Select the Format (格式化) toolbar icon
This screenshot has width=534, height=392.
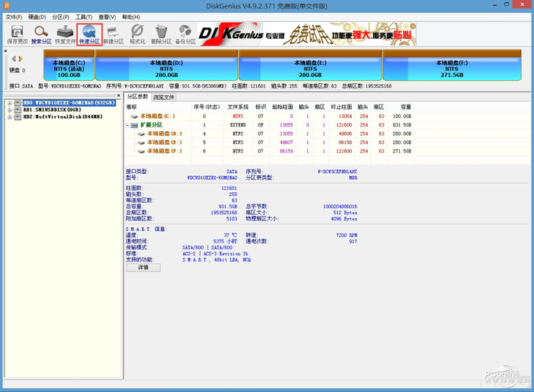pos(137,34)
